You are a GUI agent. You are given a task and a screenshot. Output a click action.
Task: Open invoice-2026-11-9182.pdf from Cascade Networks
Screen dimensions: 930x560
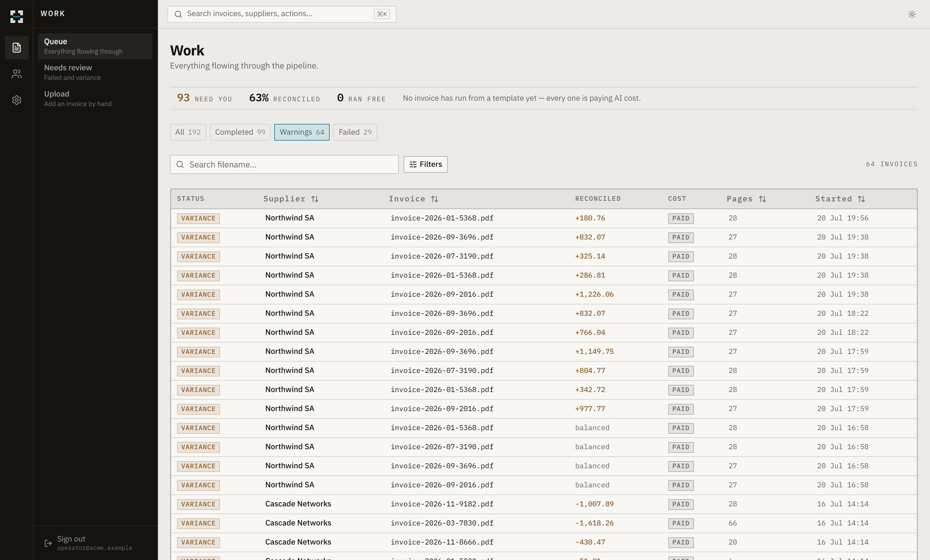pyautogui.click(x=543, y=504)
